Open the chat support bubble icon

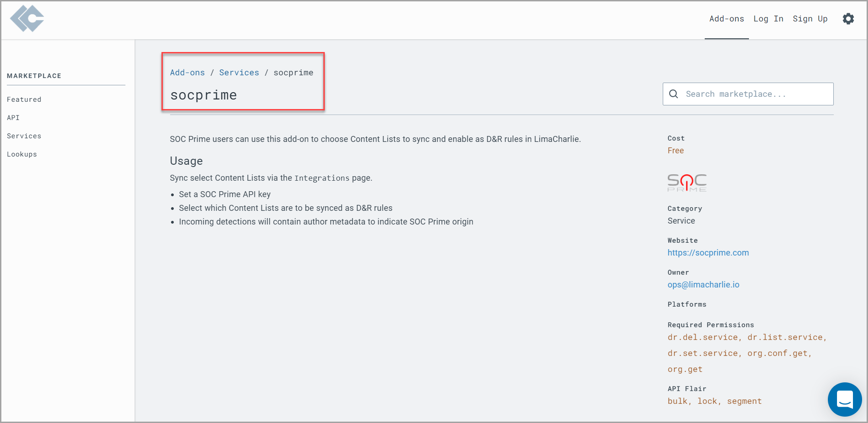(x=845, y=399)
